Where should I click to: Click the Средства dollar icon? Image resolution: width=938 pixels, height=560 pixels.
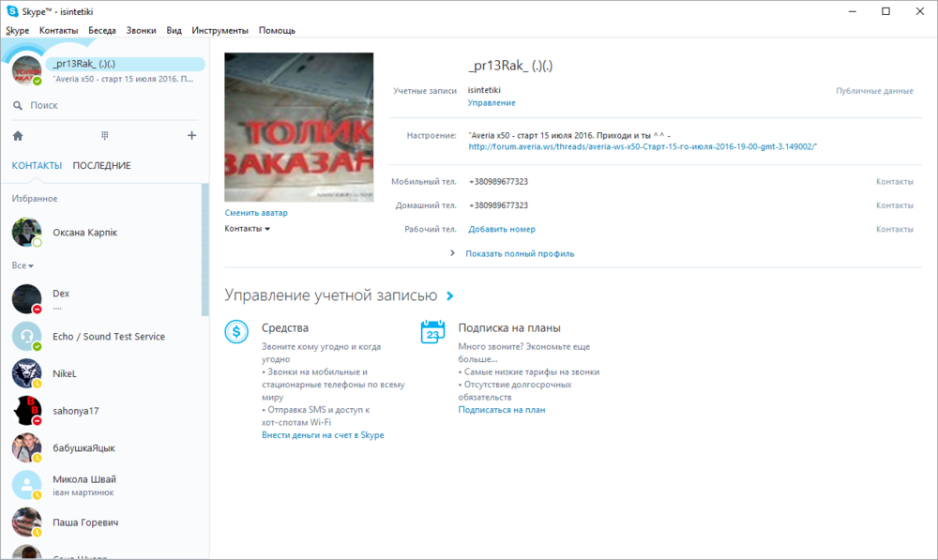(237, 331)
